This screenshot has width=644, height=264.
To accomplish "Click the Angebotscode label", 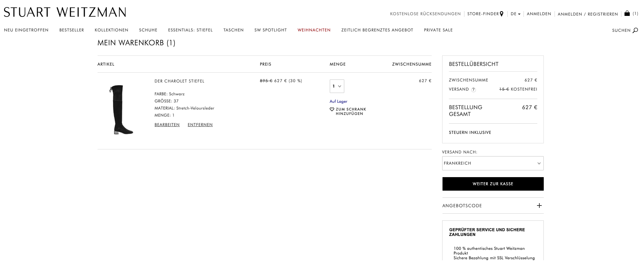I will (462, 206).
